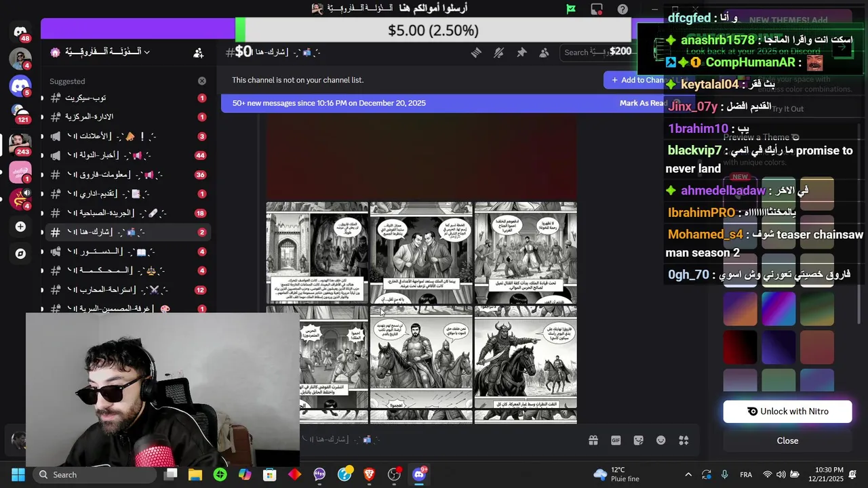Open the weather widget showing 12°C
The image size is (868, 488).
616,474
